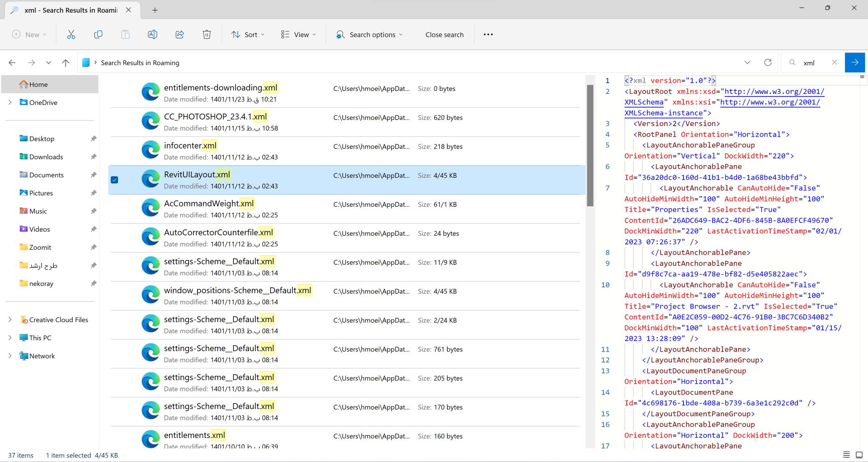Click the Close search button
Viewport: 868px width, 462px height.
coord(444,34)
